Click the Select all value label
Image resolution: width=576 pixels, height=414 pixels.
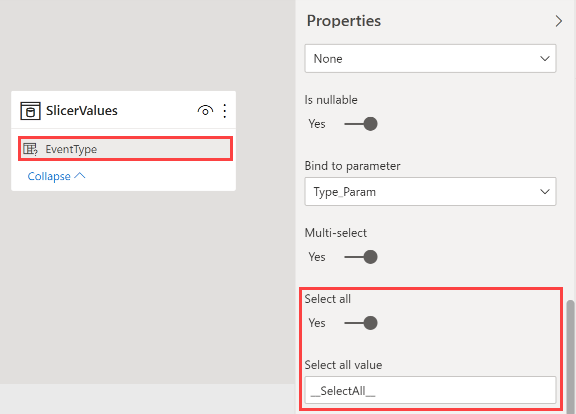coord(343,365)
